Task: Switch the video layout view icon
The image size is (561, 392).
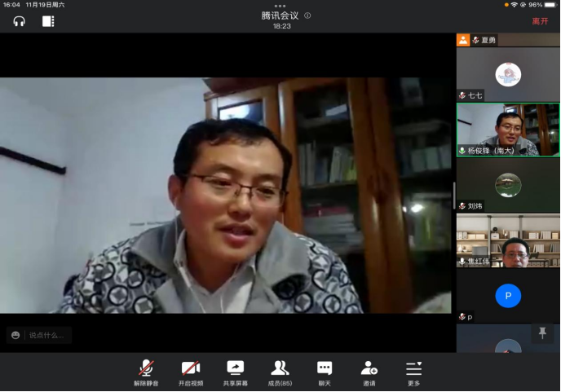Action: (48, 21)
